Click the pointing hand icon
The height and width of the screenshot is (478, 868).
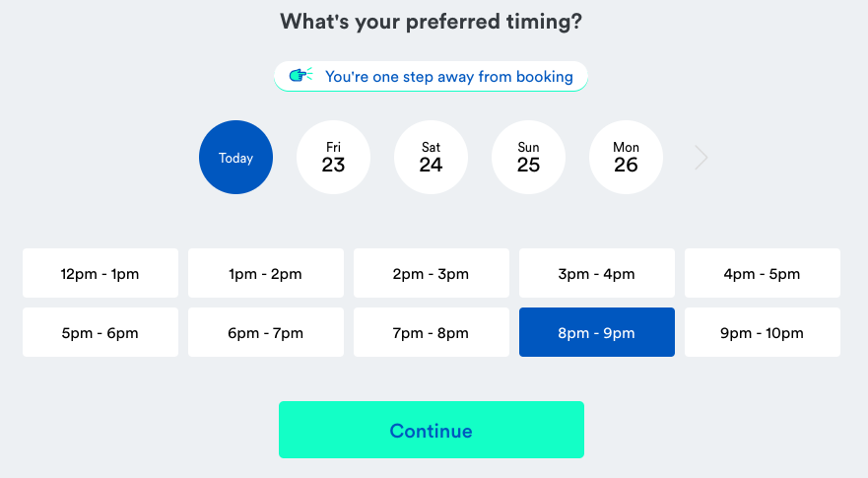300,76
